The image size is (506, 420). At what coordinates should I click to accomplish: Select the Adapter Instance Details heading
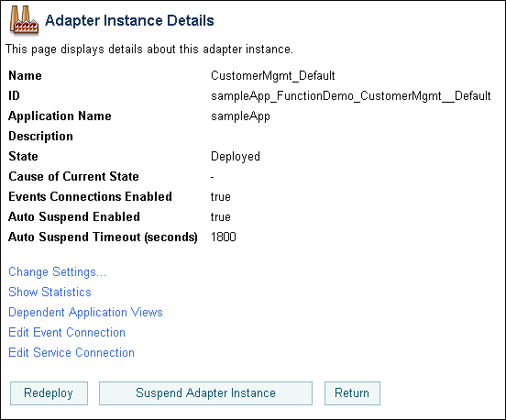coord(129,20)
